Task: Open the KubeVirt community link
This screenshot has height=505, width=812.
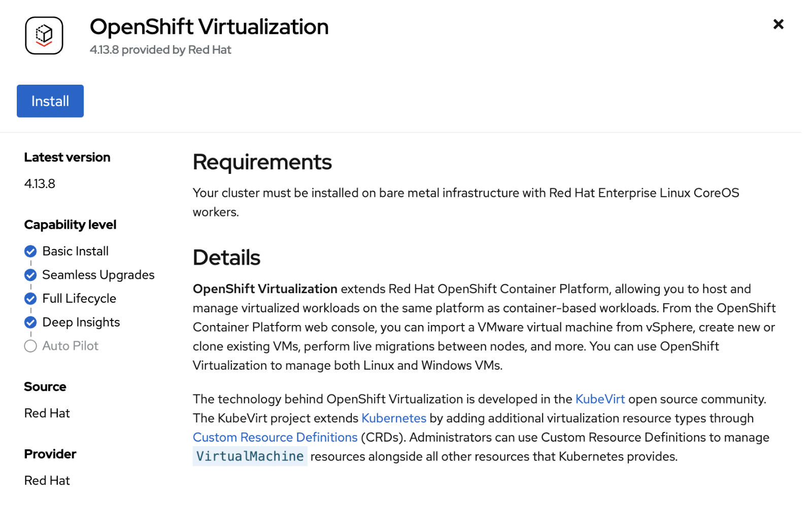Action: click(600, 399)
